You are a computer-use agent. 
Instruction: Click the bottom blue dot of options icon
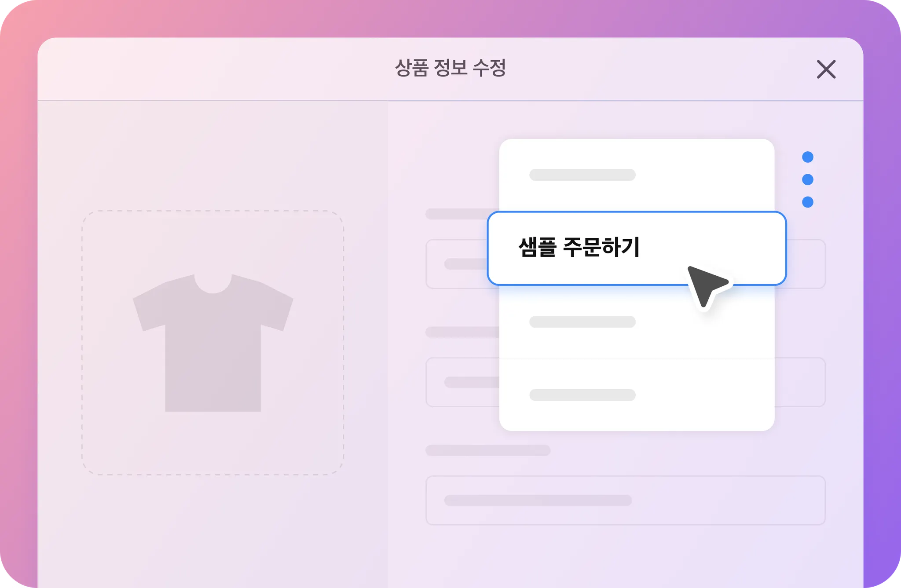pyautogui.click(x=808, y=202)
